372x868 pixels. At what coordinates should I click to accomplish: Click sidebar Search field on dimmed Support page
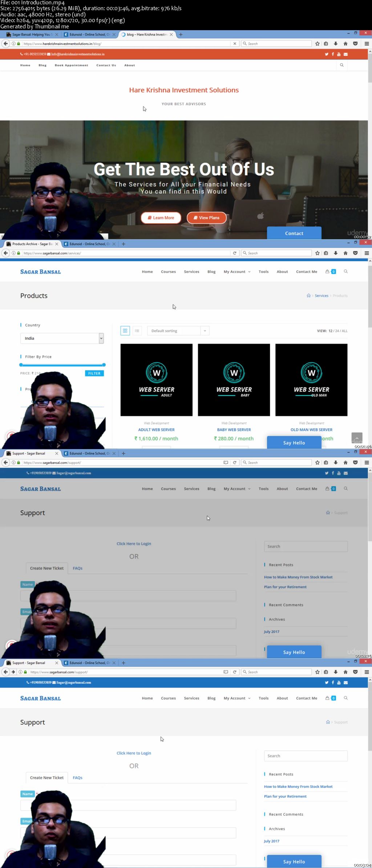coord(306,547)
